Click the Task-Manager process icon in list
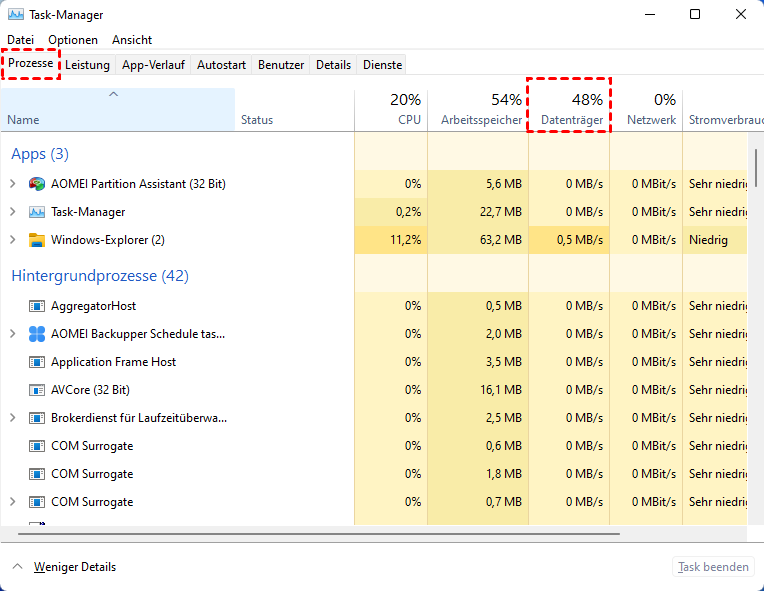 (37, 212)
